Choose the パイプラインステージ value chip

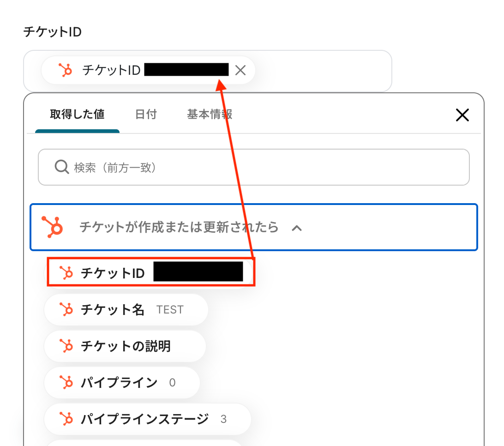pyautogui.click(x=147, y=419)
